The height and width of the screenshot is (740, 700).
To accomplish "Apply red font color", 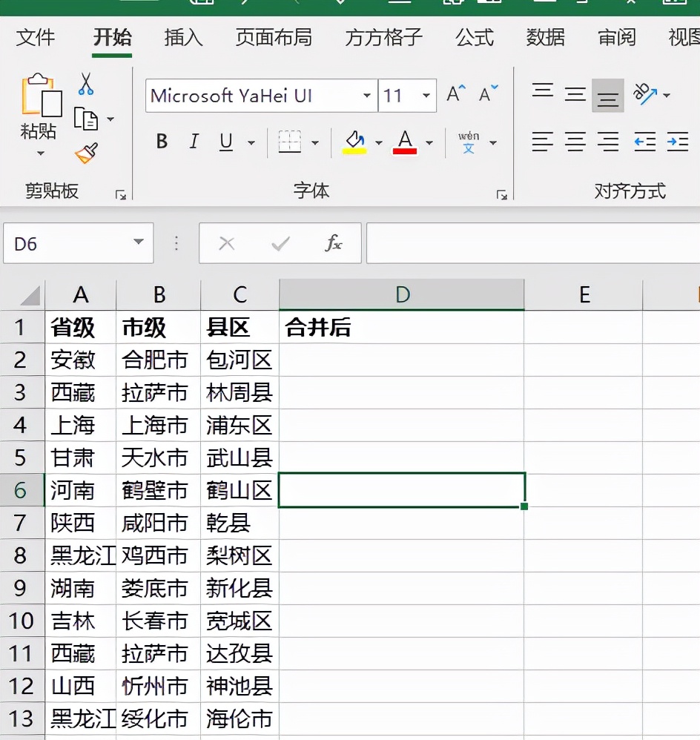I will click(x=405, y=142).
